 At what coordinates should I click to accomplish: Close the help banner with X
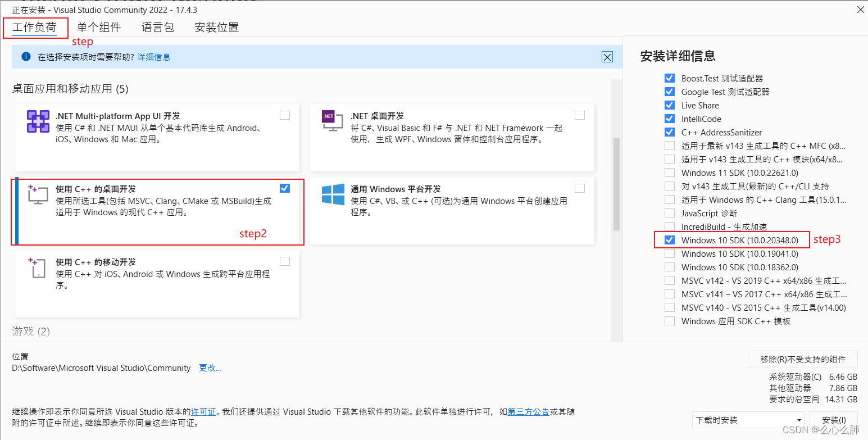[607, 57]
